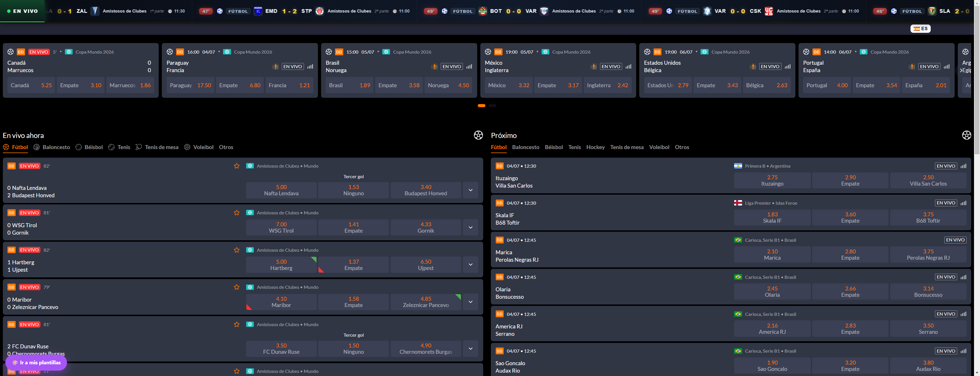Star the Maribor vs Zeleznicar Pancevo match
The image size is (980, 376).
pyautogui.click(x=237, y=287)
